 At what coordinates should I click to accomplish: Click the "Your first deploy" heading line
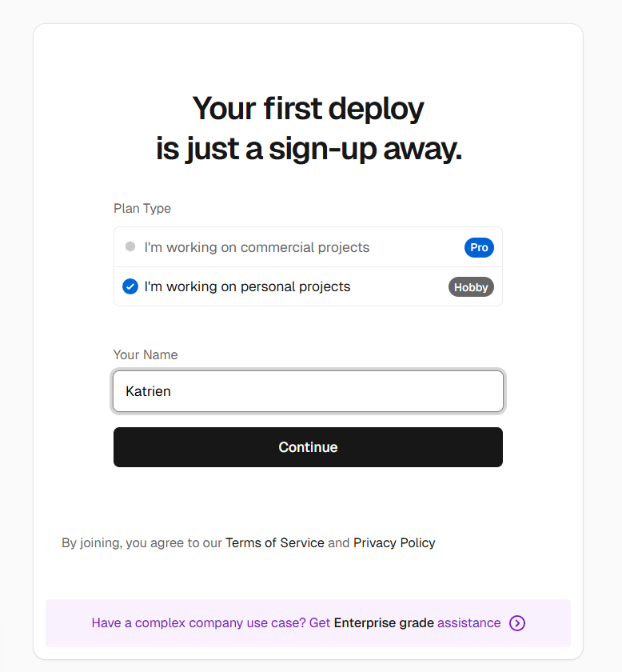tap(308, 108)
